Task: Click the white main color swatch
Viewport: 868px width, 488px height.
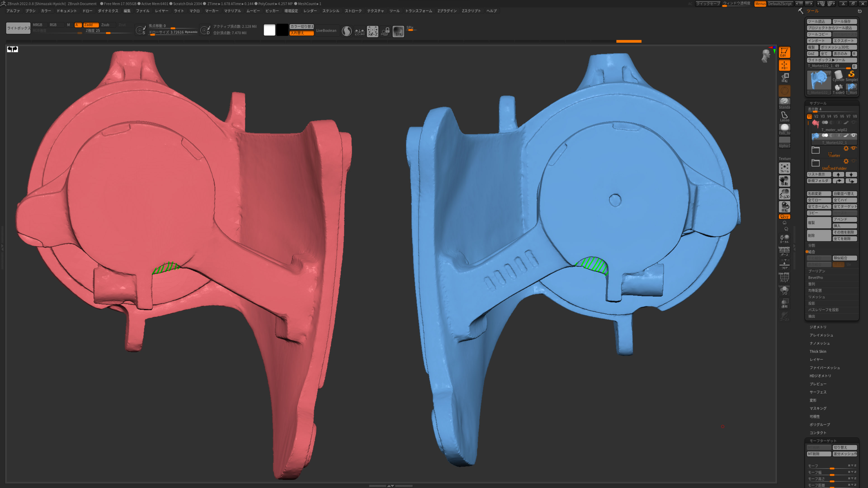Action: click(x=269, y=30)
